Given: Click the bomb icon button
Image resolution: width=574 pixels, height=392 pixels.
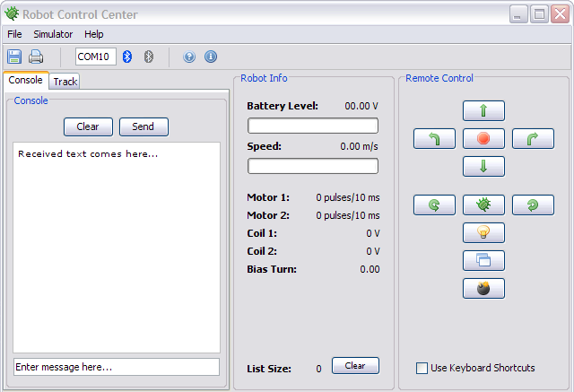Looking at the screenshot, I should pos(483,289).
